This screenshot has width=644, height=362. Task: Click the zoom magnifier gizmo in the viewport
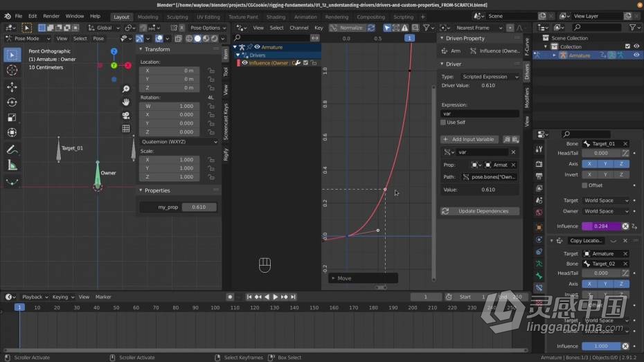click(x=125, y=89)
